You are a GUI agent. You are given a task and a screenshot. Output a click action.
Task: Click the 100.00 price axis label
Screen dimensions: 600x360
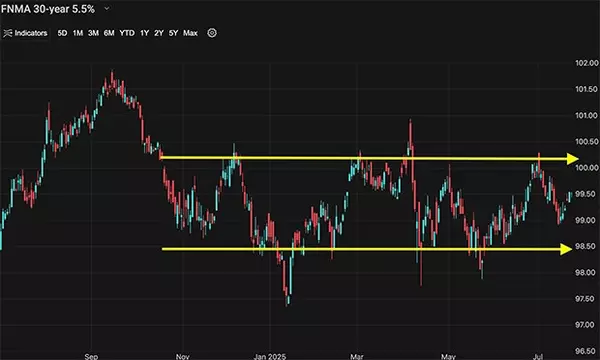[587, 168]
